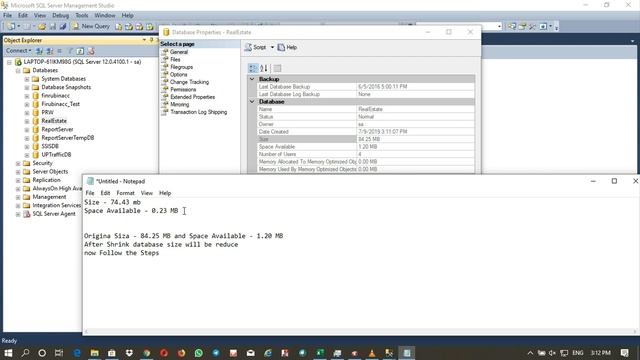Collapse the Database property section
The width and height of the screenshot is (640, 360).
[252, 102]
